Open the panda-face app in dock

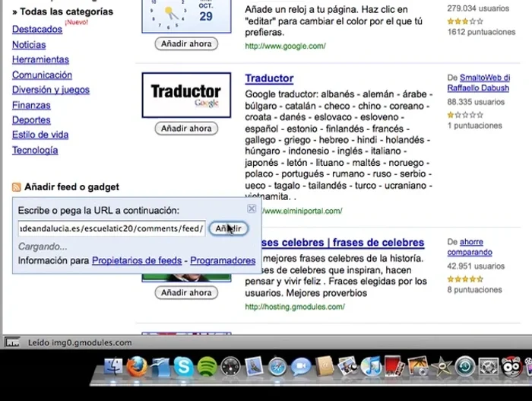(x=511, y=367)
